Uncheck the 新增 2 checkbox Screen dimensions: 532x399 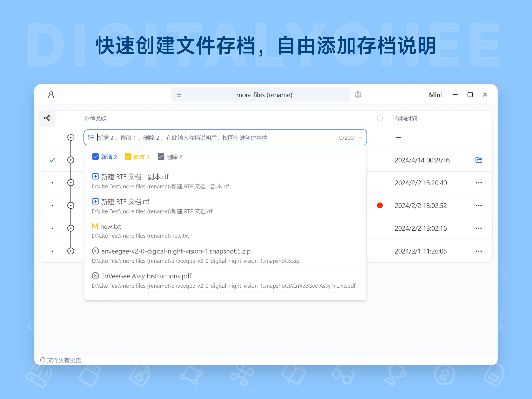pos(95,156)
